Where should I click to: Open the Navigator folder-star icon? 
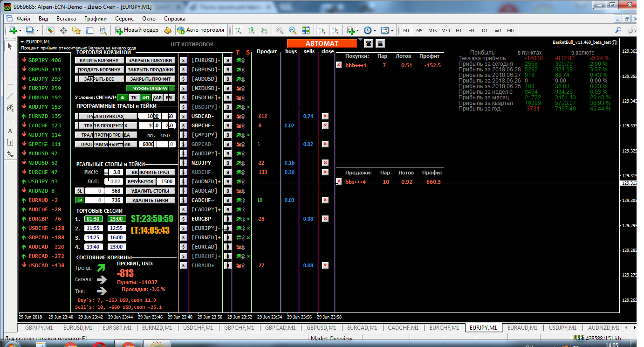tap(76, 30)
